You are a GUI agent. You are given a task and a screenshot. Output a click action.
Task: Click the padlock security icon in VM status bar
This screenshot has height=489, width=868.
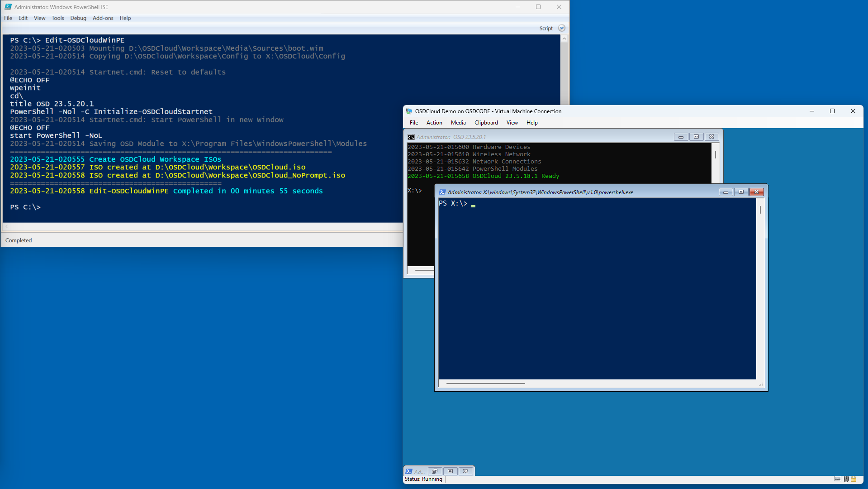click(854, 479)
